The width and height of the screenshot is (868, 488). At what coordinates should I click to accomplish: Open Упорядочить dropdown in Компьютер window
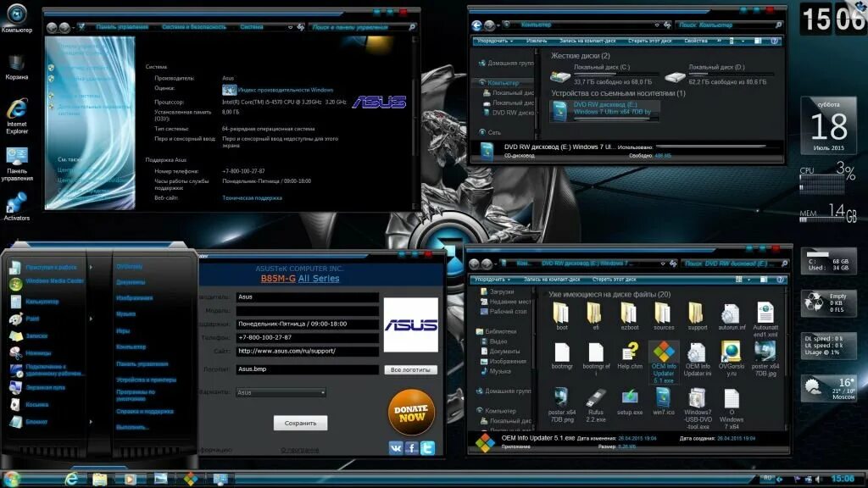pos(495,41)
